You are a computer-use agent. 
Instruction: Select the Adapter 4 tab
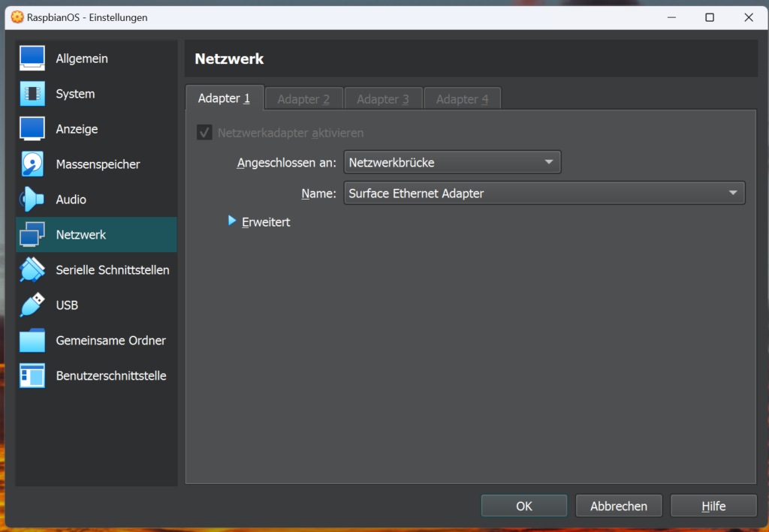click(462, 99)
